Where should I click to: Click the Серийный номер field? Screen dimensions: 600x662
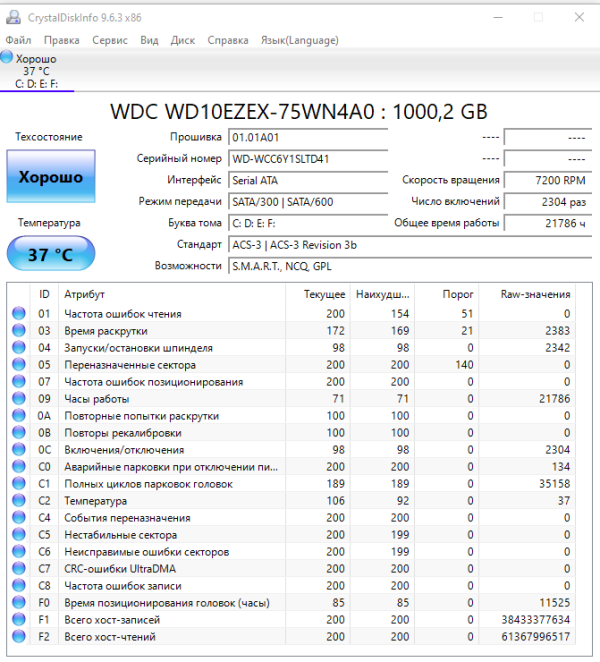coord(308,159)
